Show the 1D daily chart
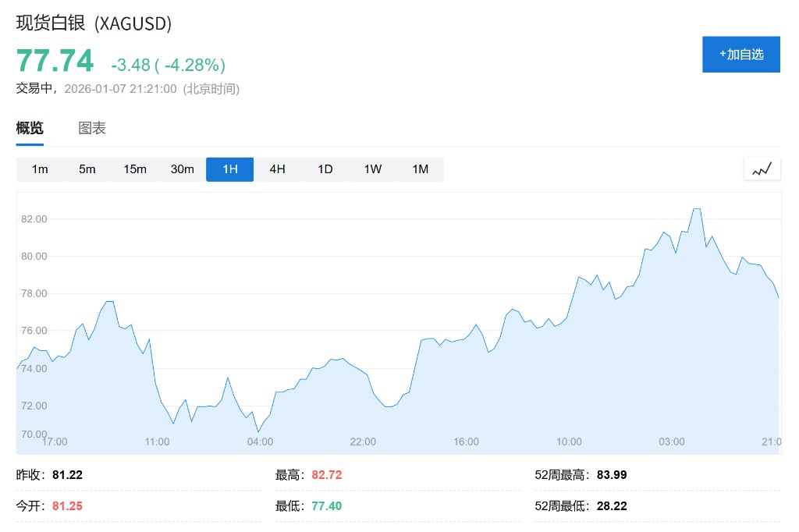The height and width of the screenshot is (532, 799). click(325, 169)
